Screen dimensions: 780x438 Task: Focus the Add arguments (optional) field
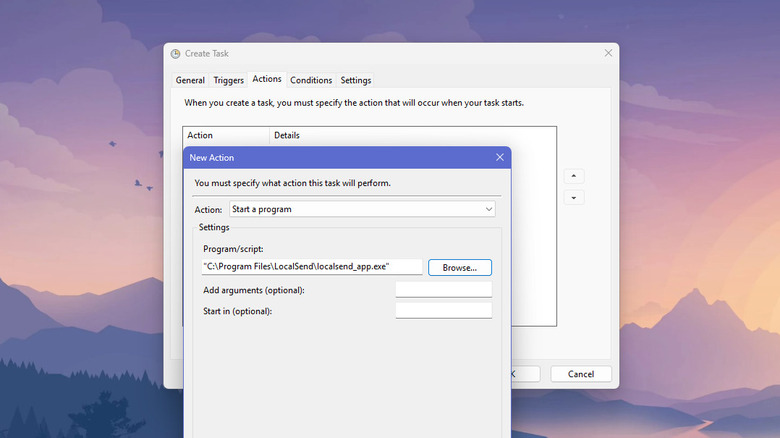click(x=444, y=290)
